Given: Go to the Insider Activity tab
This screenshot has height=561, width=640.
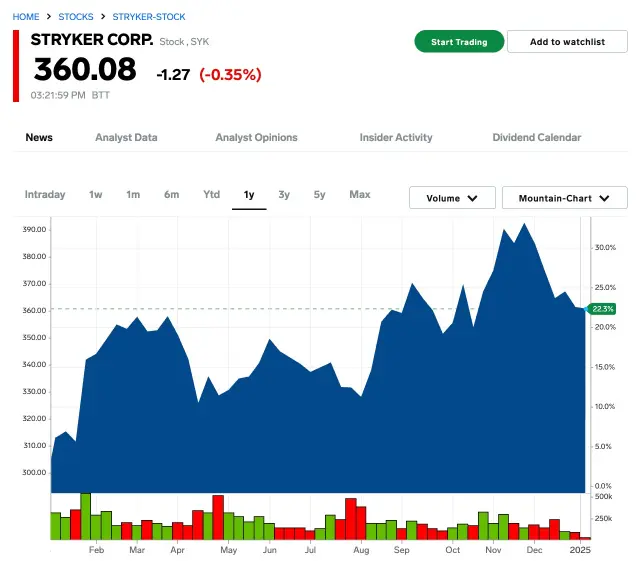Looking at the screenshot, I should coord(396,137).
